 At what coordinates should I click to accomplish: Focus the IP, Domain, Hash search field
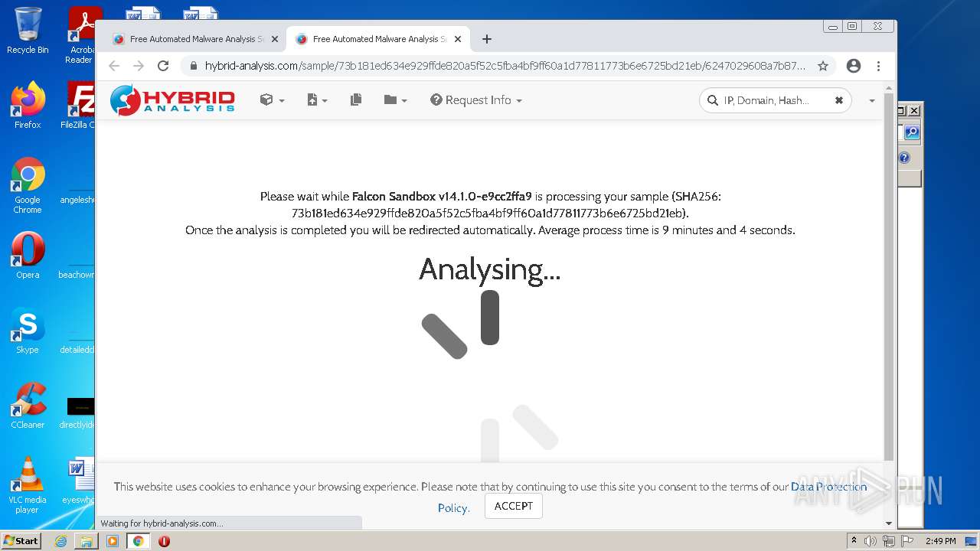[775, 100]
